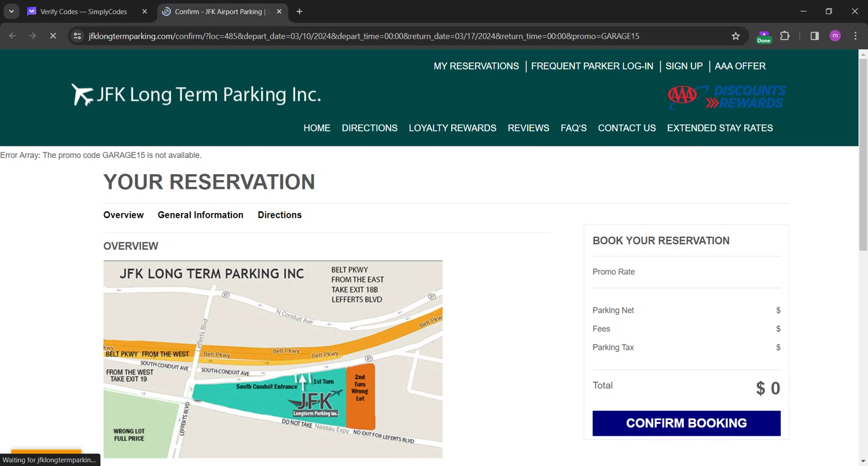Image resolution: width=868 pixels, height=466 pixels.
Task: Click the parking lot map image
Action: [x=273, y=359]
